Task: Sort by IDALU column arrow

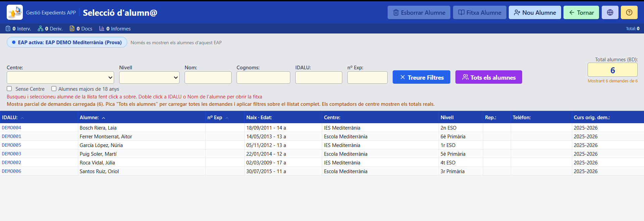Action: coord(22,118)
